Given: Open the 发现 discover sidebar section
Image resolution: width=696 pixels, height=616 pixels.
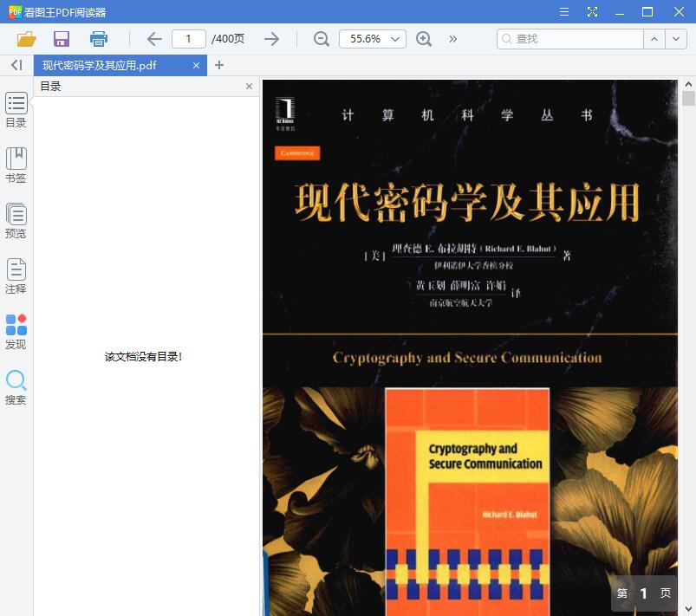Looking at the screenshot, I should coord(16,332).
